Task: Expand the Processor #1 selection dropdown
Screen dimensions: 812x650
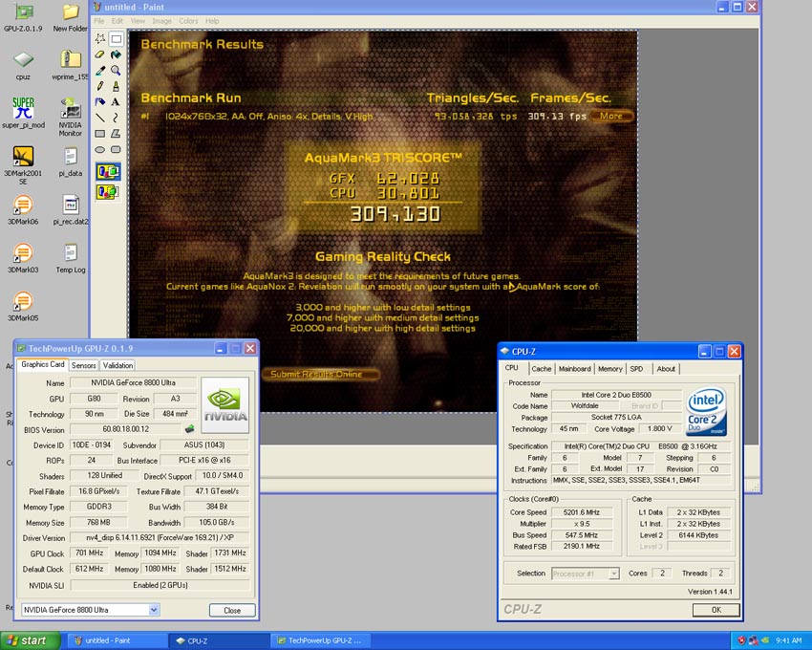Action: pyautogui.click(x=614, y=574)
